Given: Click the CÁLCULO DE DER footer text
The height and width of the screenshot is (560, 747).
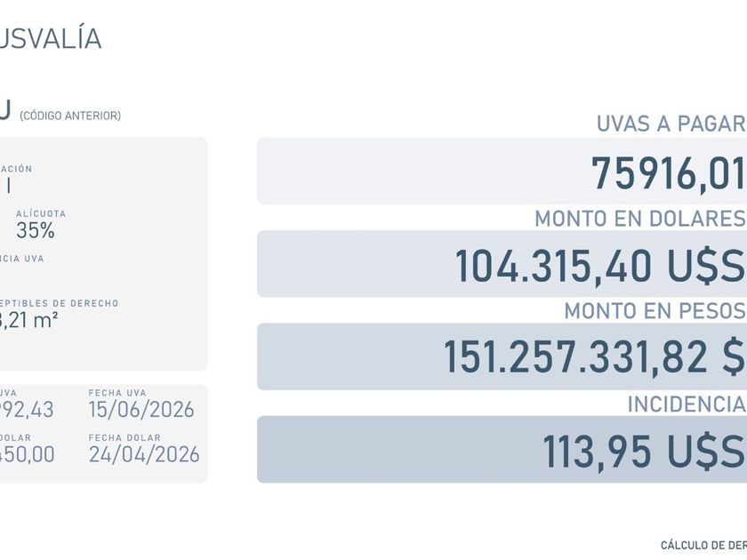Looking at the screenshot, I should pyautogui.click(x=703, y=545).
